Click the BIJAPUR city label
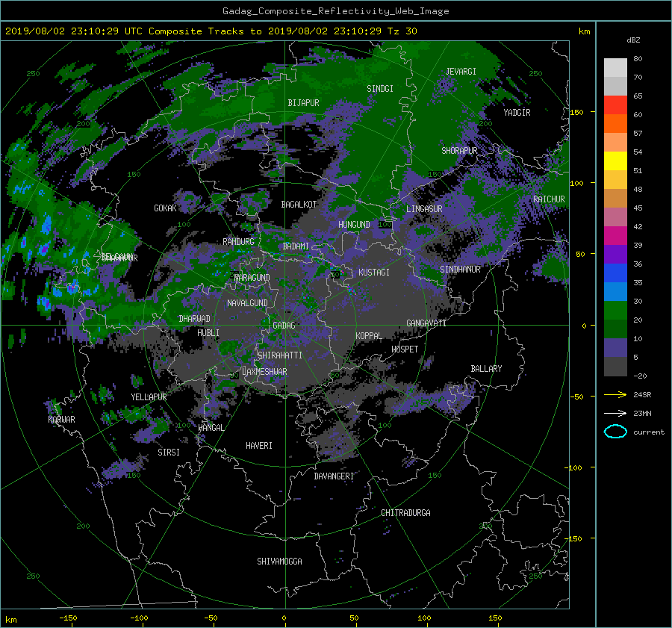672x628 pixels. [x=303, y=103]
